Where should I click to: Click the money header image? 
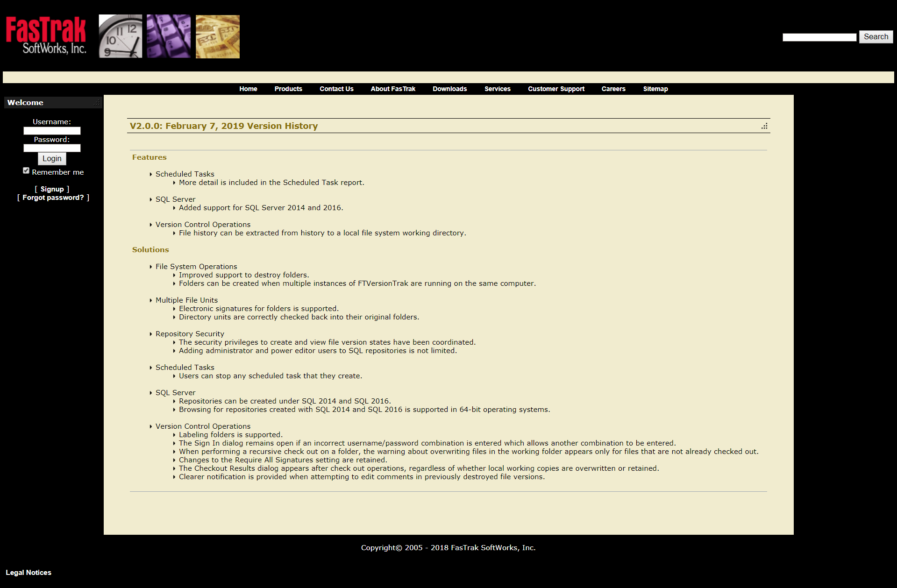tap(218, 36)
